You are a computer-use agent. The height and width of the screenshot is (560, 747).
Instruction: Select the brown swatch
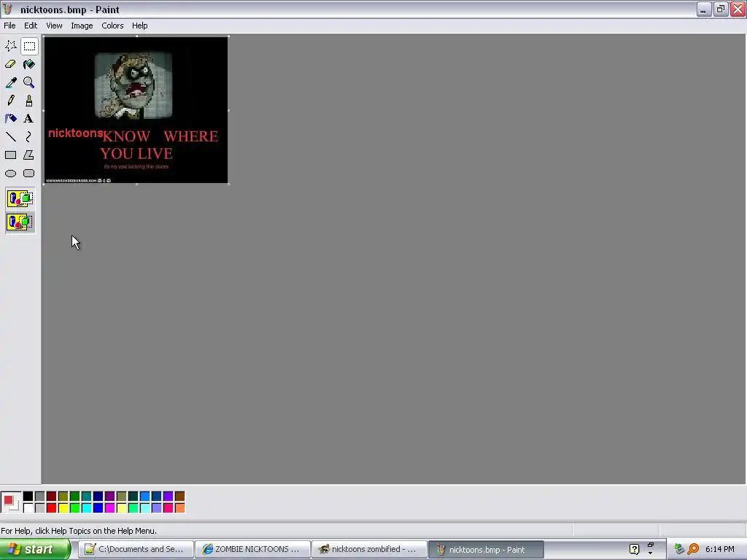pyautogui.click(x=179, y=497)
